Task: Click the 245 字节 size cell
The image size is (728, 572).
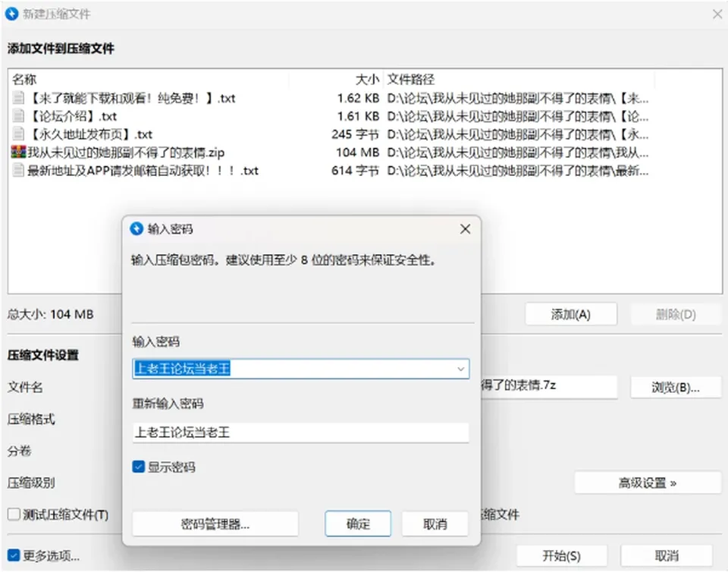Action: pyautogui.click(x=355, y=134)
